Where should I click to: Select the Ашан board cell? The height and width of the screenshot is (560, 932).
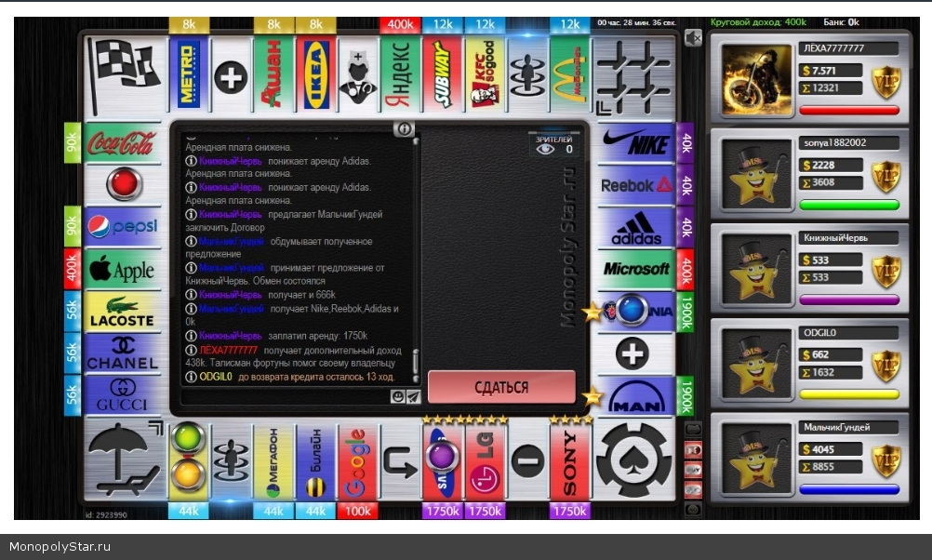pos(273,74)
